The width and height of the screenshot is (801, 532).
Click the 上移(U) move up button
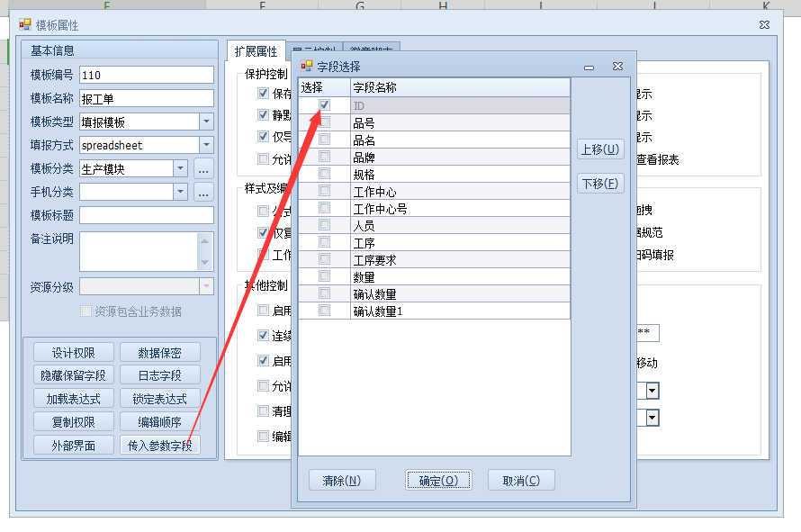point(600,149)
